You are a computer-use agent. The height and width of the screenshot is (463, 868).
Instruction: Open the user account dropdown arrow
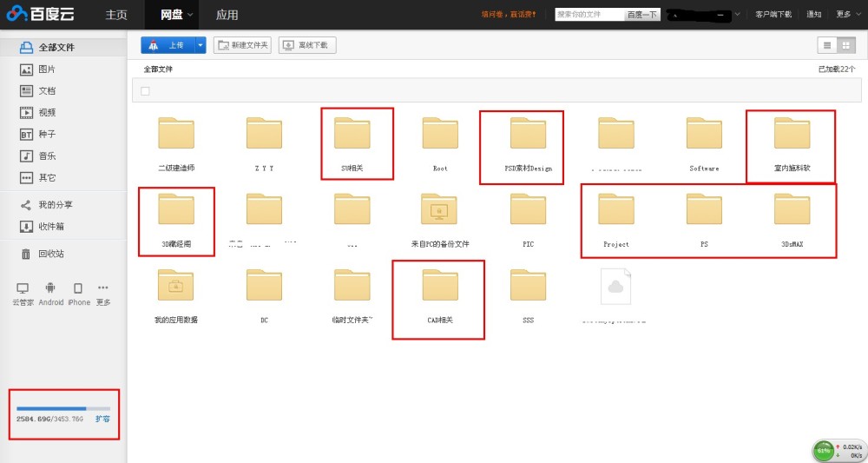(x=737, y=15)
